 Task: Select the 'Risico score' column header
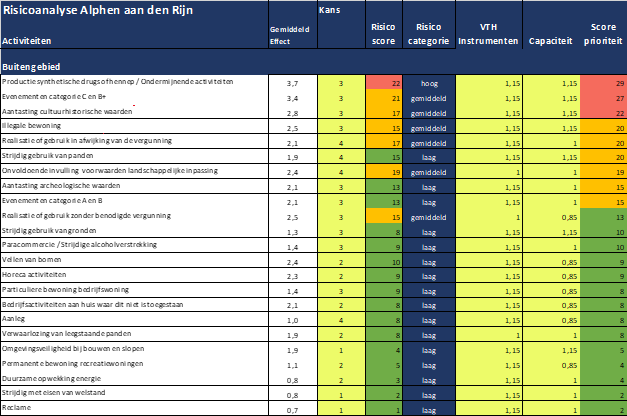[381, 37]
